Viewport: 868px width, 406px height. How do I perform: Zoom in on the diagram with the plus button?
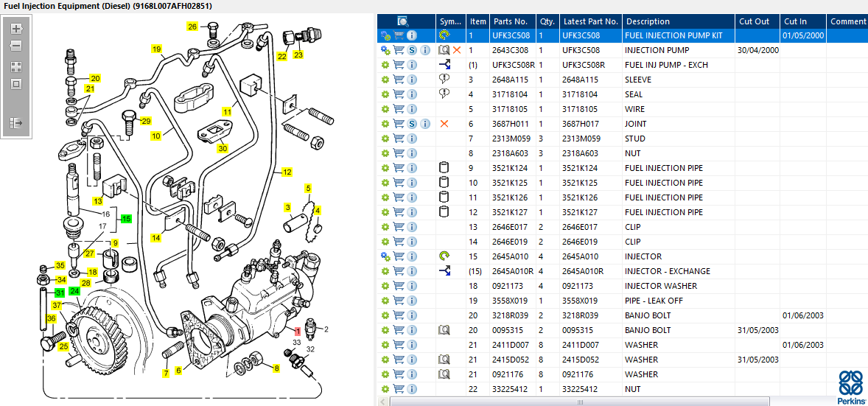(x=16, y=28)
